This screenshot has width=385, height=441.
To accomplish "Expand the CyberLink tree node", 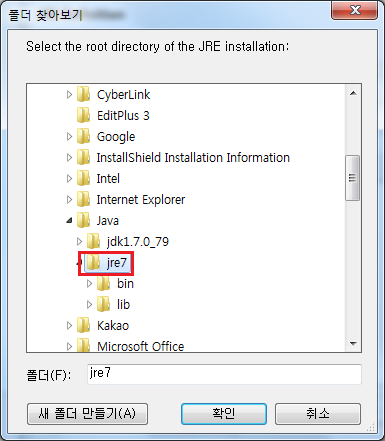I will click(69, 95).
